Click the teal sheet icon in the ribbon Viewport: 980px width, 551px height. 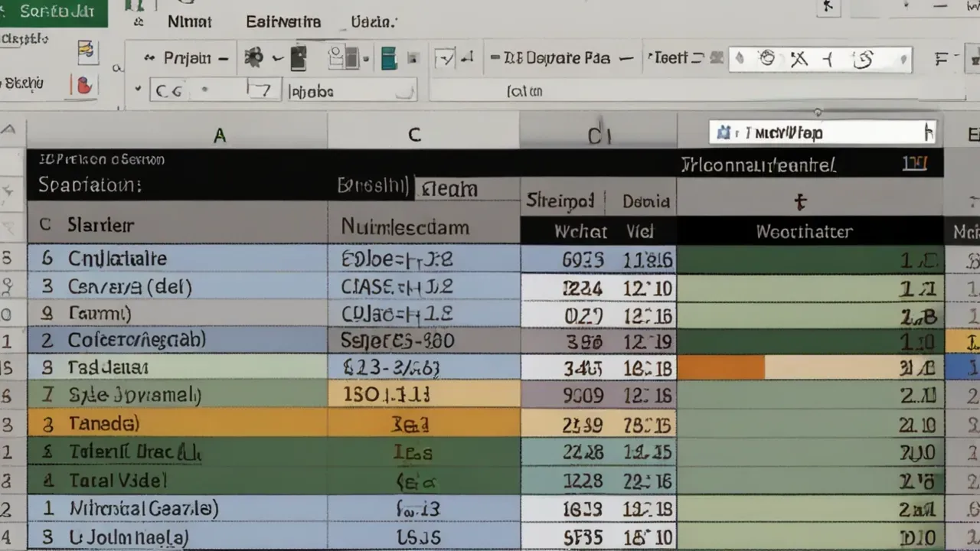coord(389,58)
